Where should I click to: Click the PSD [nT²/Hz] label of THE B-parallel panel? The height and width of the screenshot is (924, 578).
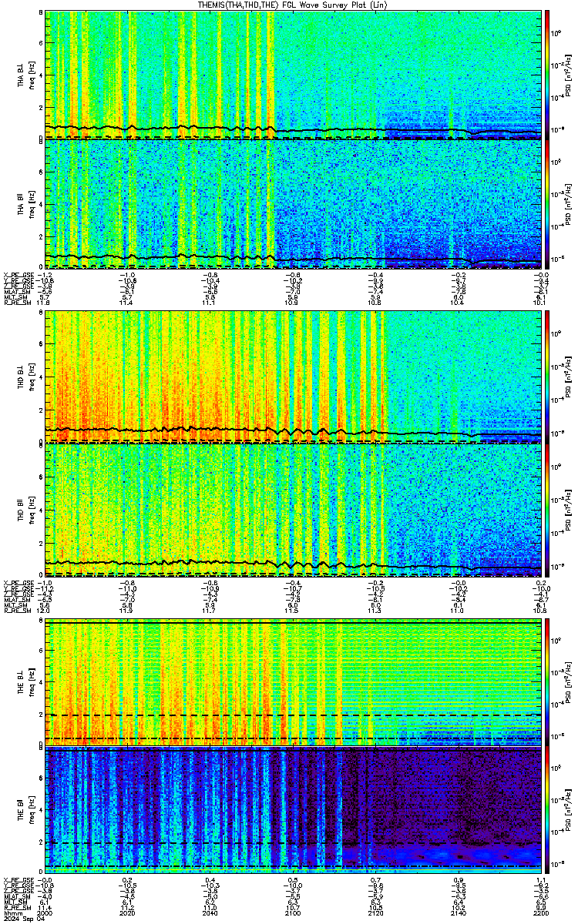point(570,811)
